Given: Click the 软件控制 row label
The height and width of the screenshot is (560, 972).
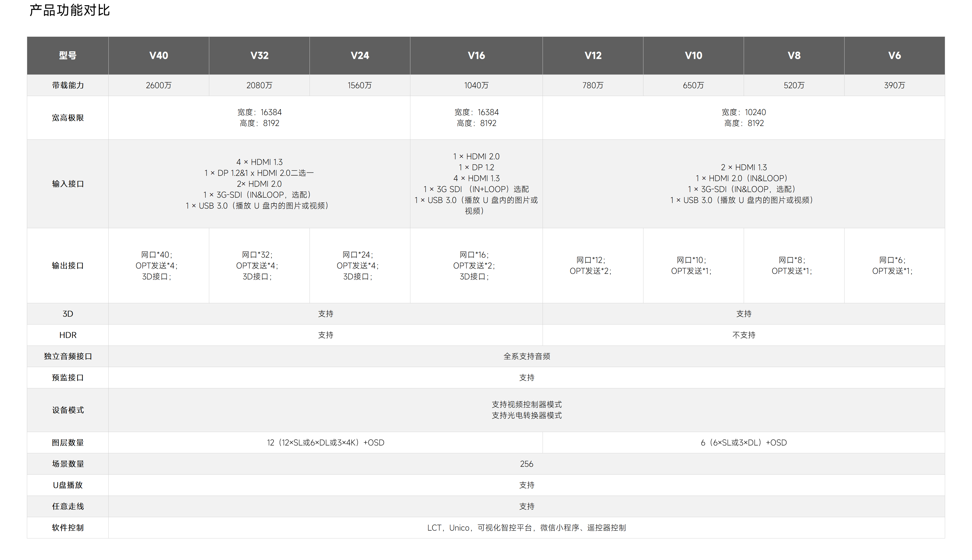Looking at the screenshot, I should (x=68, y=528).
